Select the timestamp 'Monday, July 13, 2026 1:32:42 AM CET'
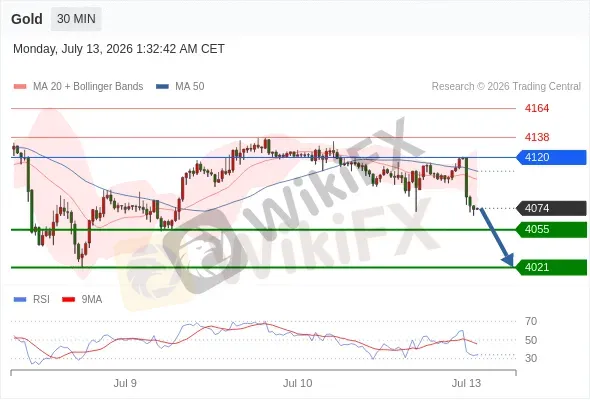 pos(119,49)
